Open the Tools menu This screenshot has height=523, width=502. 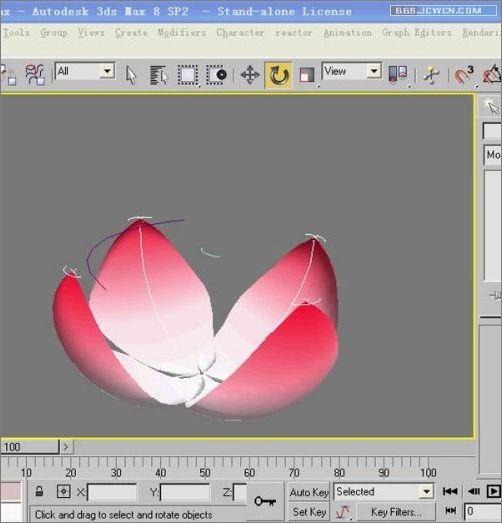[x=16, y=33]
